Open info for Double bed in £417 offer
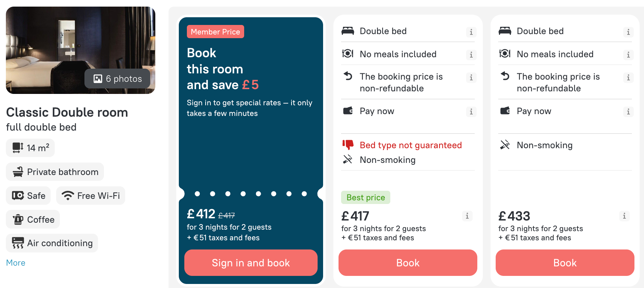Screen dimensions: 644x288 [471, 32]
